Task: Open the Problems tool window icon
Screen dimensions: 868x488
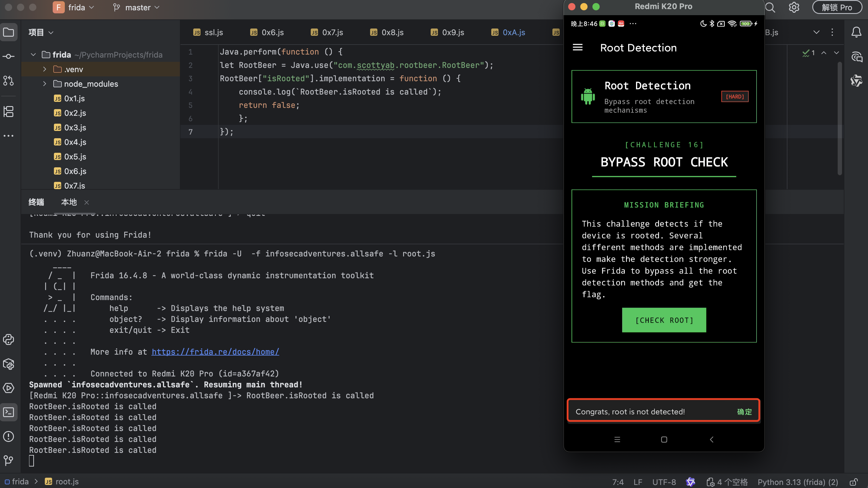Action: [x=8, y=436]
